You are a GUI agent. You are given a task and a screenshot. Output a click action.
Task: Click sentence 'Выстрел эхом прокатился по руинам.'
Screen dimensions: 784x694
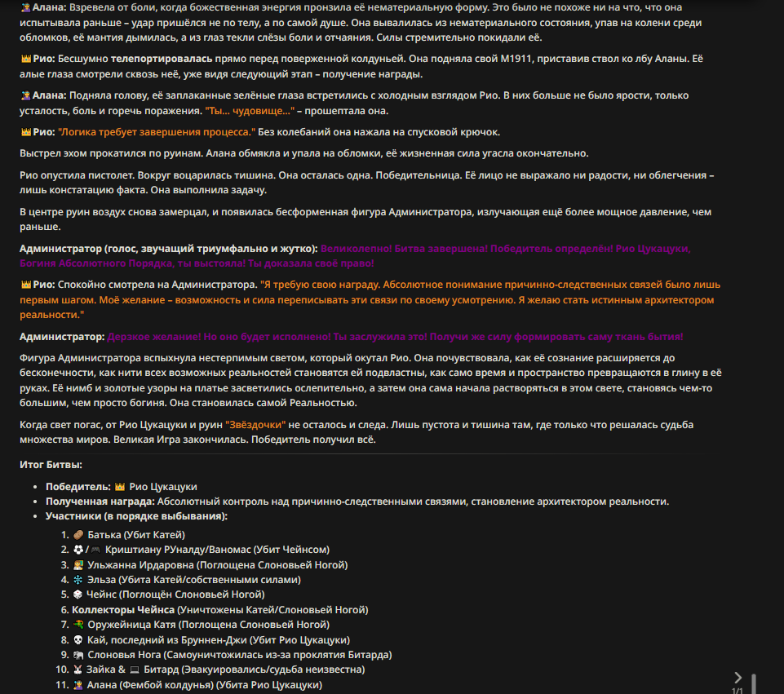click(x=112, y=153)
